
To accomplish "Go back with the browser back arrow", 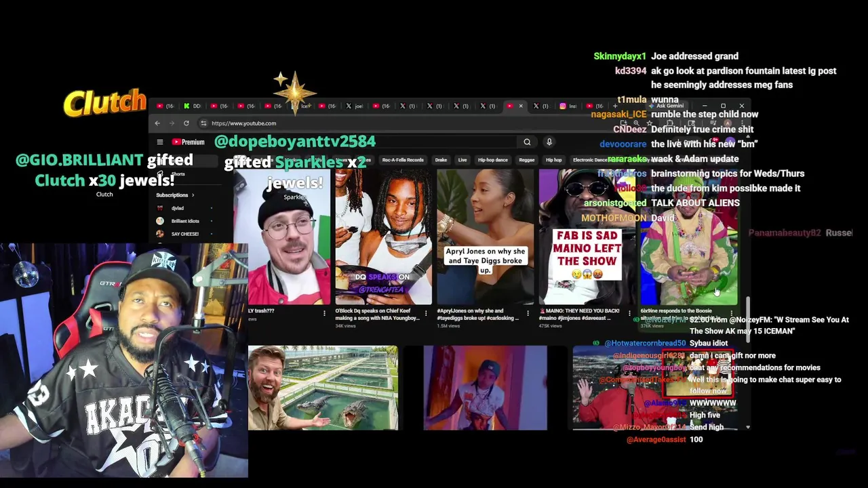I will pos(157,123).
